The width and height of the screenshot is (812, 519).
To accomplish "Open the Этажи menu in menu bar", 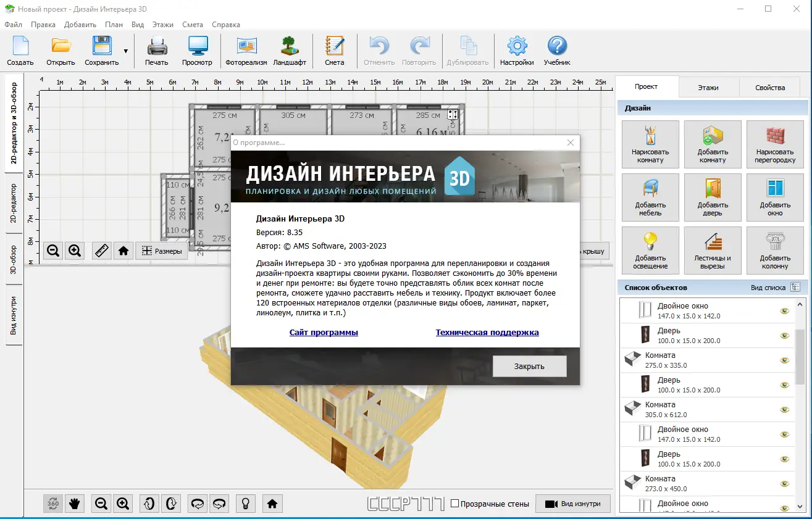I will [x=163, y=25].
